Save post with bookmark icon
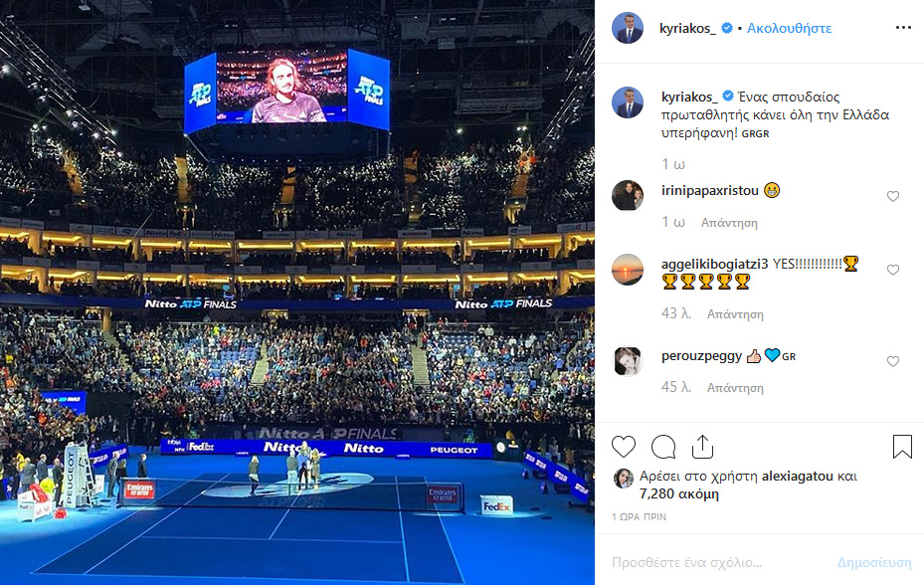The image size is (924, 585). click(x=902, y=447)
